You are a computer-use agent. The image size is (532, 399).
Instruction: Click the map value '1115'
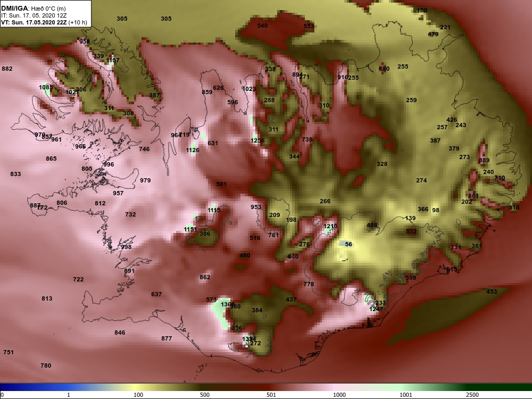[214, 210]
